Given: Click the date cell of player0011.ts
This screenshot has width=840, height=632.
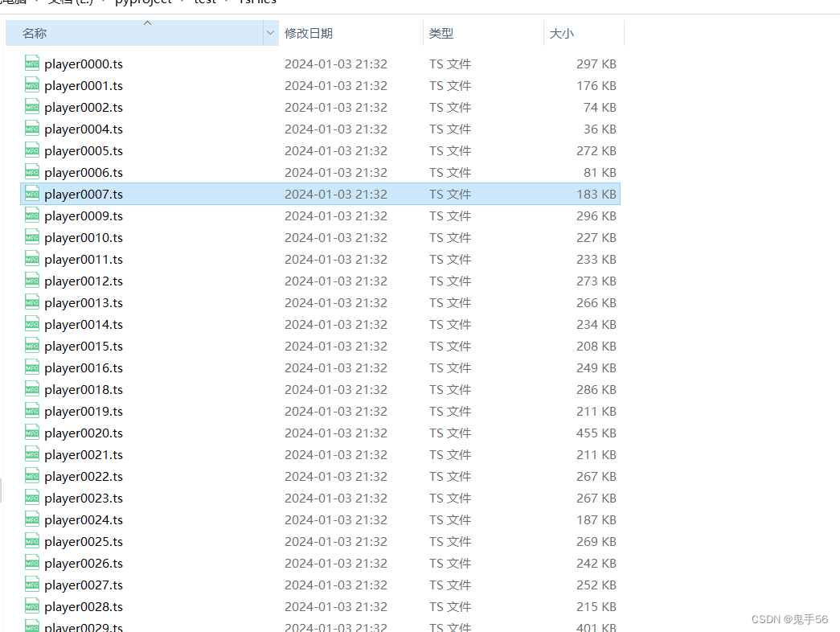Looking at the screenshot, I should pos(336,260).
